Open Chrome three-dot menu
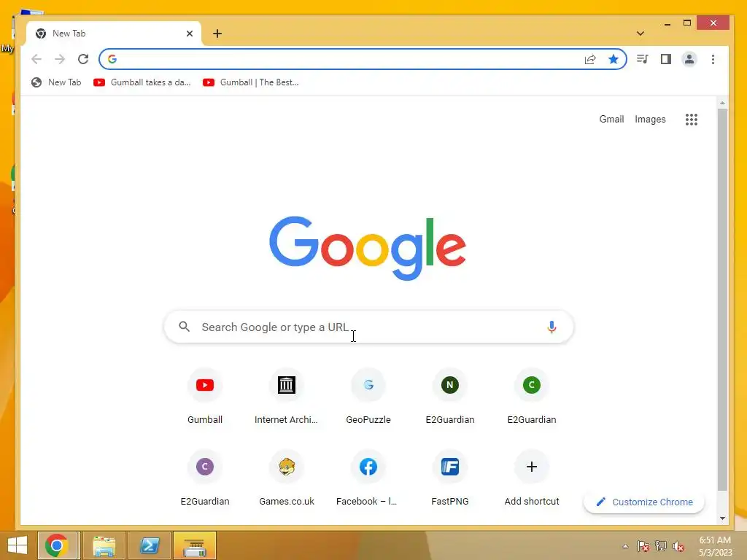 click(x=713, y=59)
